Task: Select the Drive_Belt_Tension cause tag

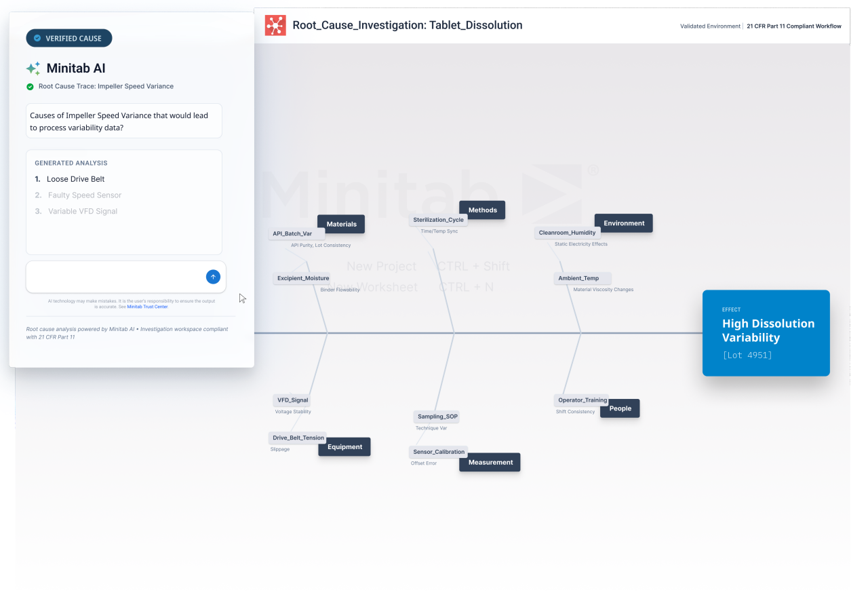Action: click(x=298, y=438)
